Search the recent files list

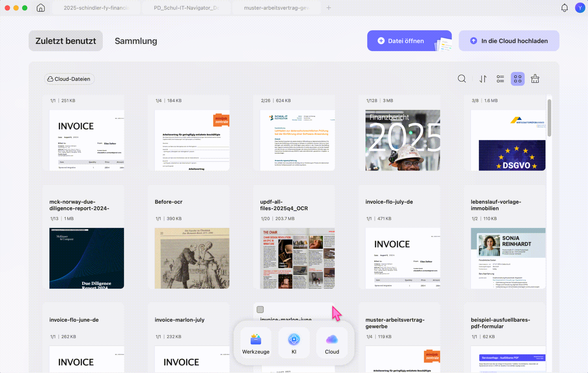[462, 79]
